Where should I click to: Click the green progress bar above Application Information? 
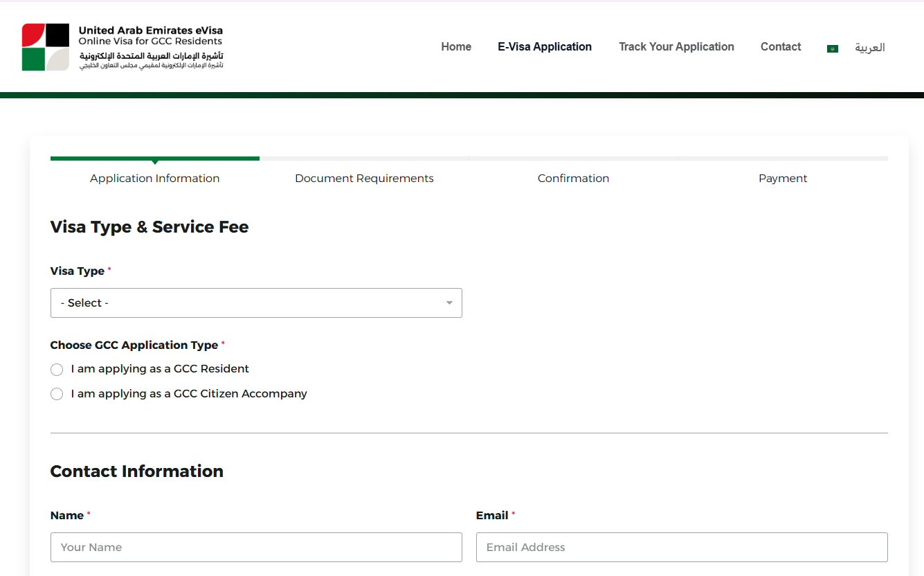(x=154, y=158)
